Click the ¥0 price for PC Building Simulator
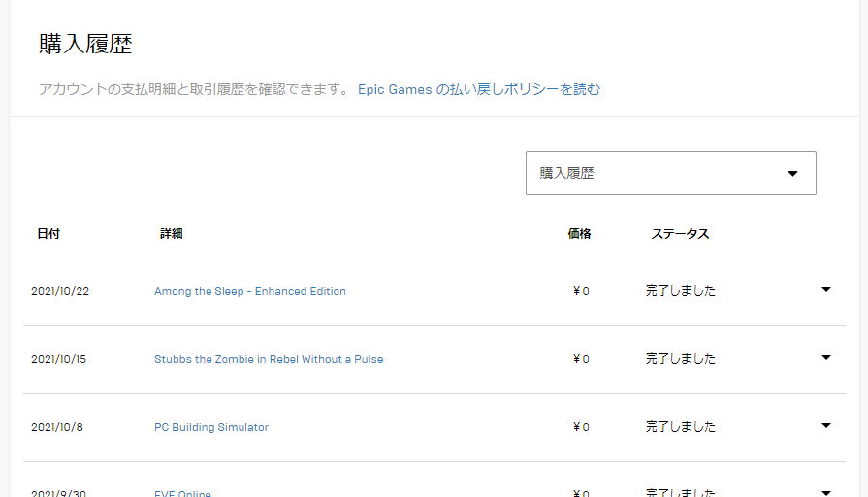 tap(581, 427)
